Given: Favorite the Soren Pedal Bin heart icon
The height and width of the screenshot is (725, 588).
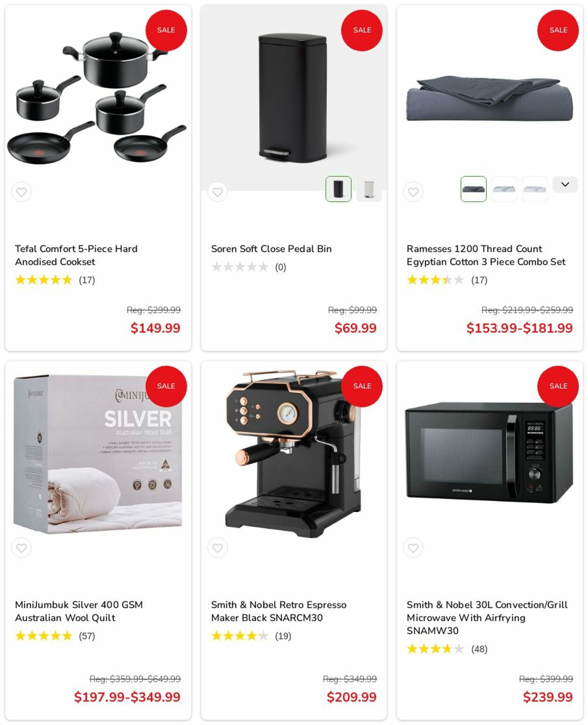Looking at the screenshot, I should pos(217,192).
